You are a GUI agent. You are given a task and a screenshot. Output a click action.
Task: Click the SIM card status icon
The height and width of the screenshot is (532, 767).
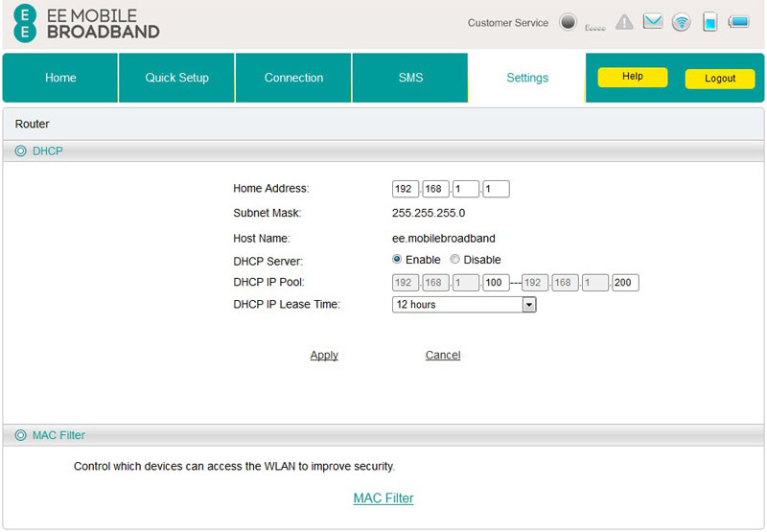709,22
